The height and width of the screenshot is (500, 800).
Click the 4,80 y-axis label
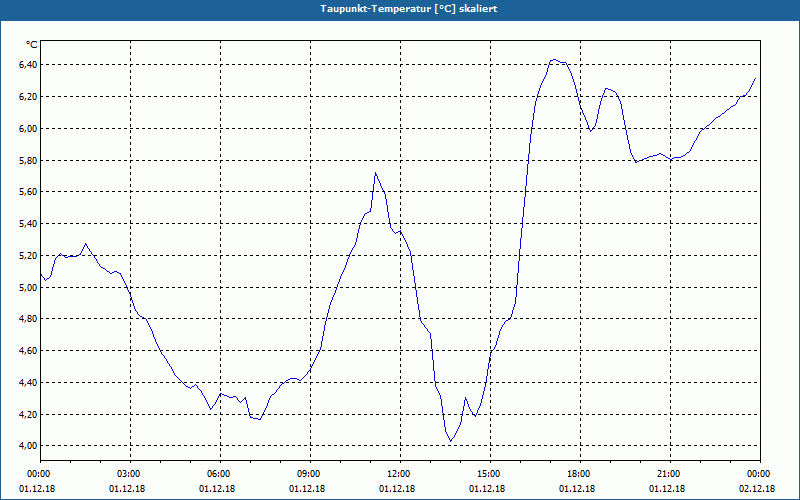click(28, 319)
